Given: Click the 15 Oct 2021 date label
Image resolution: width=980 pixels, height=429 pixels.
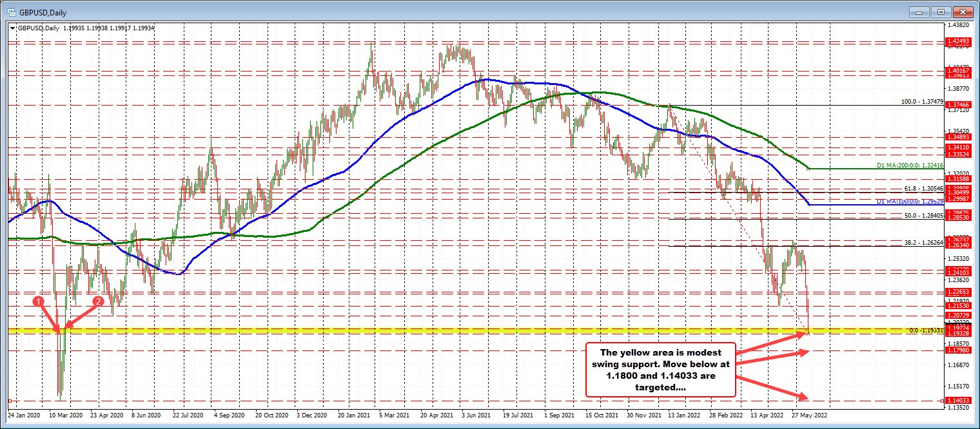Looking at the screenshot, I should point(602,416).
